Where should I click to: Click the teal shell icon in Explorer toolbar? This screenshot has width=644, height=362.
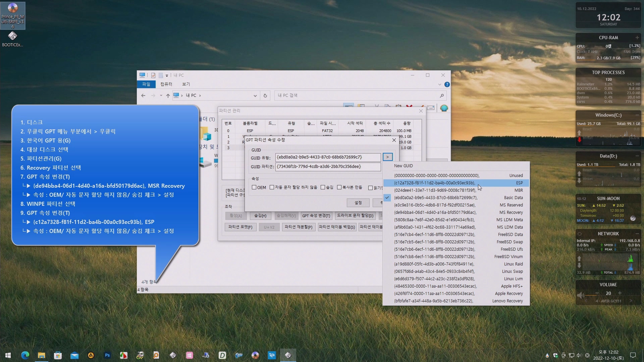click(x=444, y=108)
